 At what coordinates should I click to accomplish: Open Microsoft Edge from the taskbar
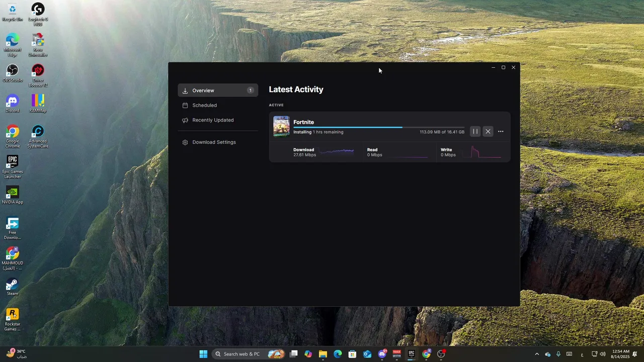(338, 354)
